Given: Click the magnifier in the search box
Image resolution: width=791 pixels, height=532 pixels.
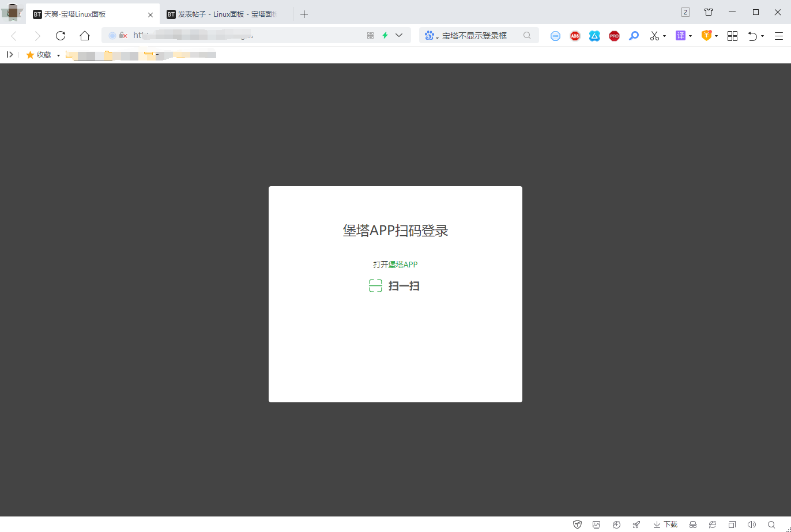Looking at the screenshot, I should 527,36.
